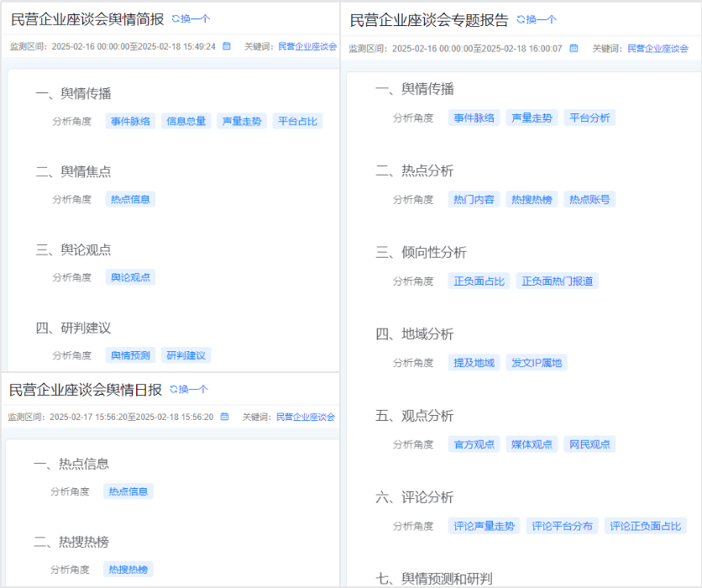Select the 声量走势 tag under 舆情传播
The image size is (702, 588).
(x=241, y=120)
